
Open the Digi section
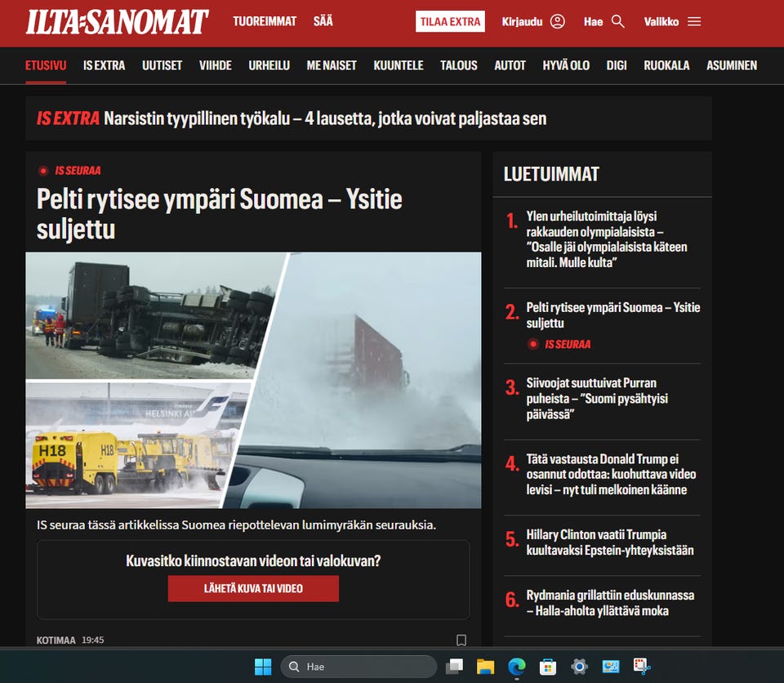click(x=617, y=65)
